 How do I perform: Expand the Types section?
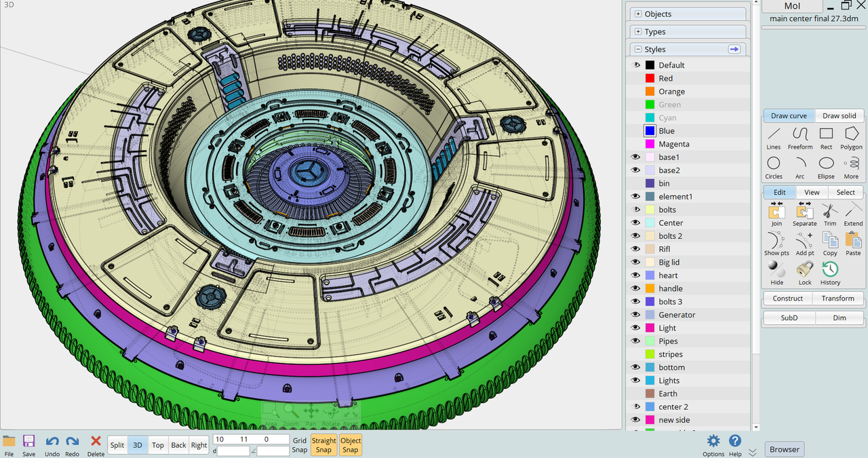(x=637, y=31)
